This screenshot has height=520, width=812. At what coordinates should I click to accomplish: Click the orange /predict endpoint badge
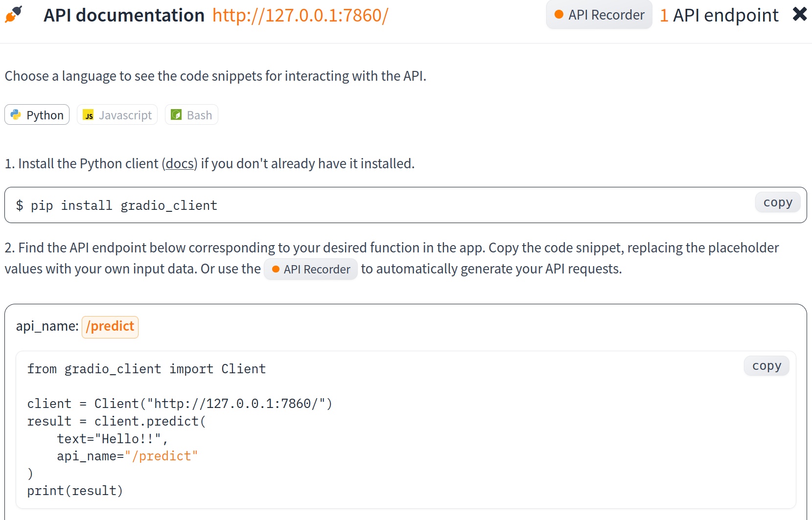pos(110,326)
